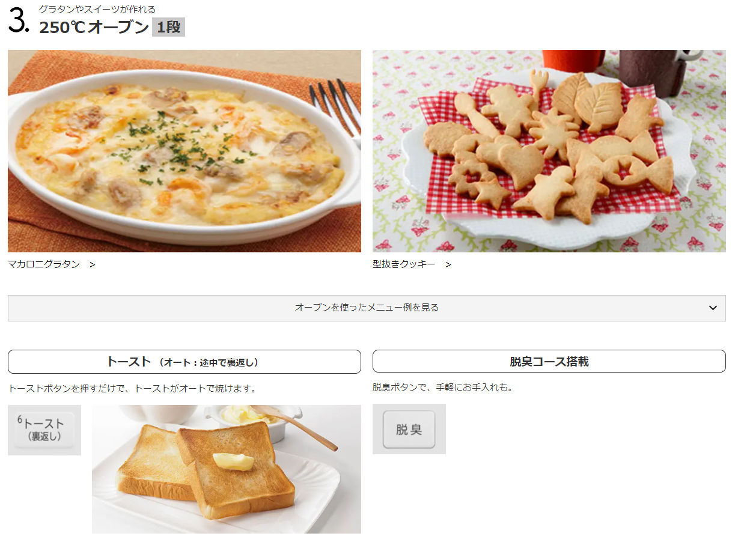Click the arrow next to マカロニグラタン
This screenshot has height=560, width=744.
tap(92, 264)
